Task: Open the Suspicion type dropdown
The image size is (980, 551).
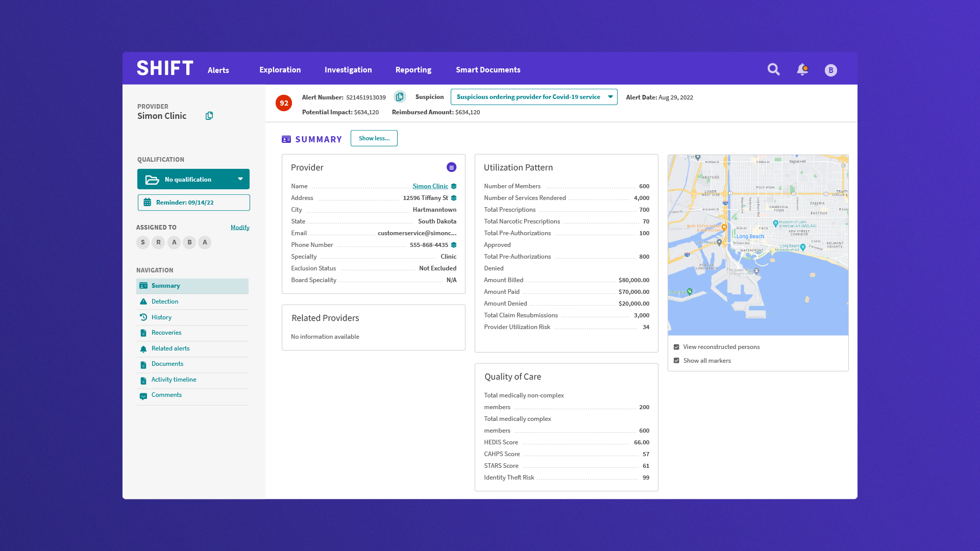Action: [x=534, y=97]
